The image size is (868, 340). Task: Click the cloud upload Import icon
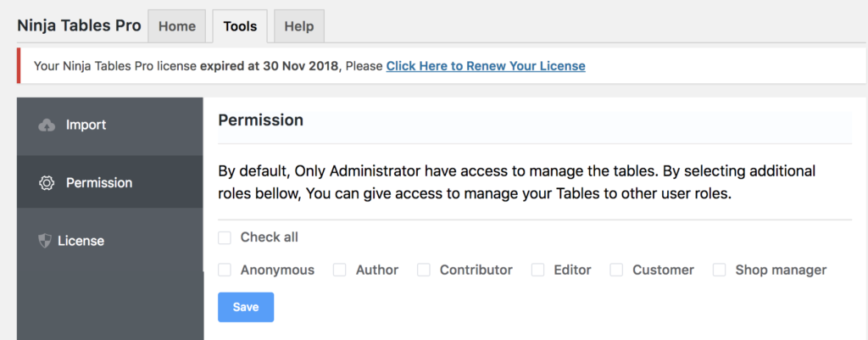(x=47, y=125)
